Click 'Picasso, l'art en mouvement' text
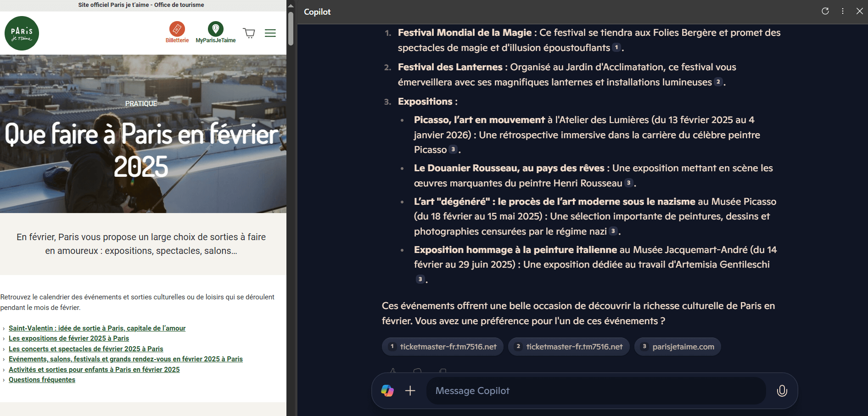This screenshot has width=868, height=416. (x=479, y=120)
